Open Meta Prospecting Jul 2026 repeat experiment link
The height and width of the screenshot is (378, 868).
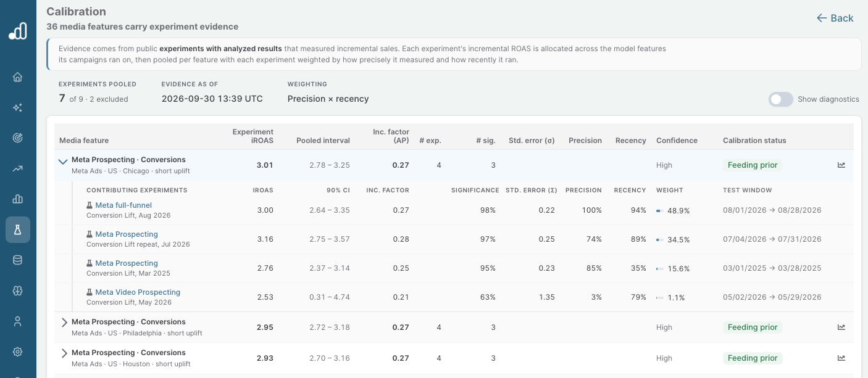click(x=127, y=234)
